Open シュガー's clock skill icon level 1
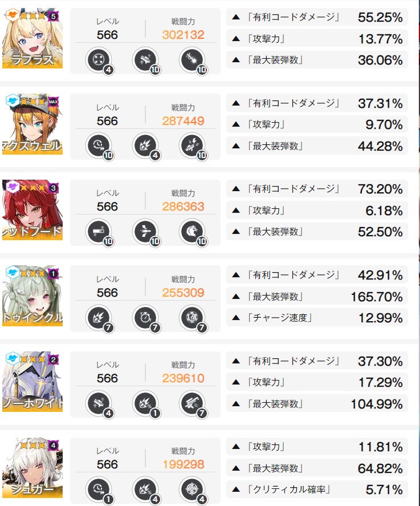 pos(99,489)
